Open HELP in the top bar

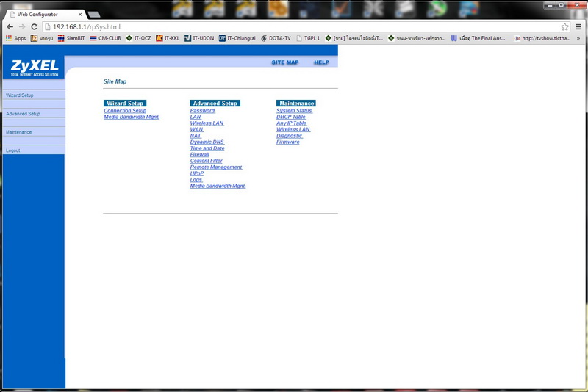click(321, 62)
